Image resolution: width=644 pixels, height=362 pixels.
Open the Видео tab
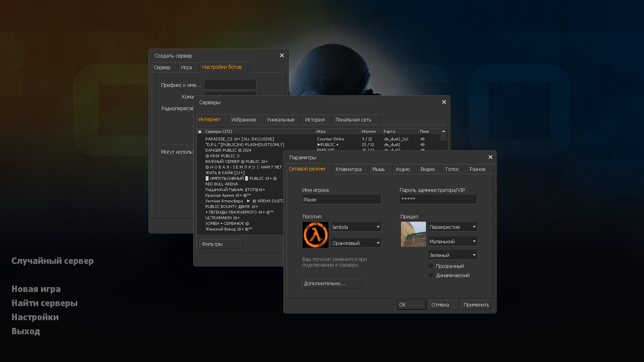pyautogui.click(x=427, y=169)
